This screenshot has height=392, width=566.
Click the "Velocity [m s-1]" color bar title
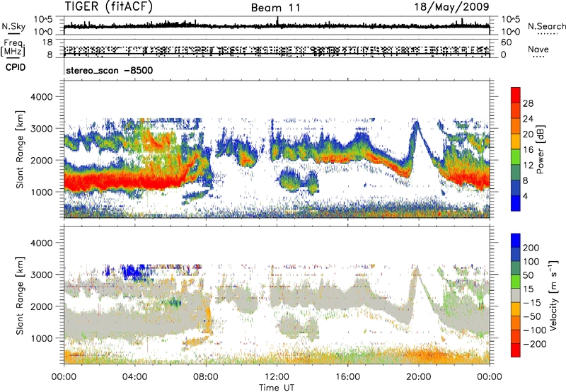click(x=553, y=295)
